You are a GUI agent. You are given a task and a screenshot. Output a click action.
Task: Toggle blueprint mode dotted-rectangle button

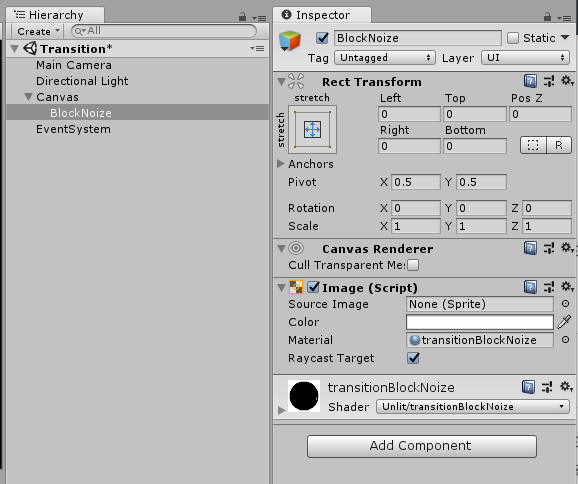[x=533, y=145]
